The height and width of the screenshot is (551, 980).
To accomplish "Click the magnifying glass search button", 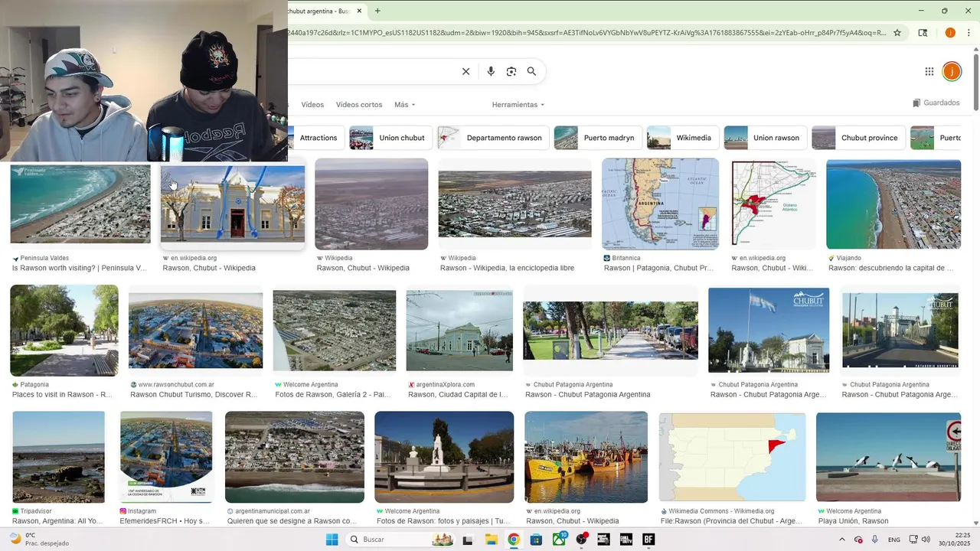I will tap(531, 71).
